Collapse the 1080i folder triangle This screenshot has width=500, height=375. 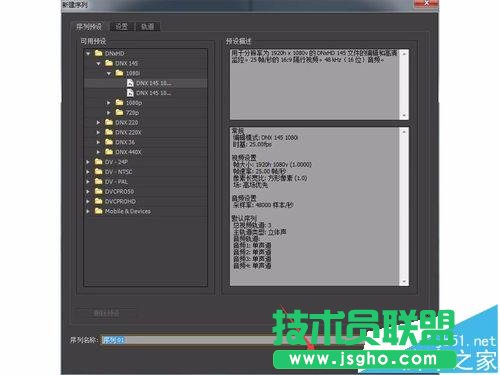coord(109,73)
